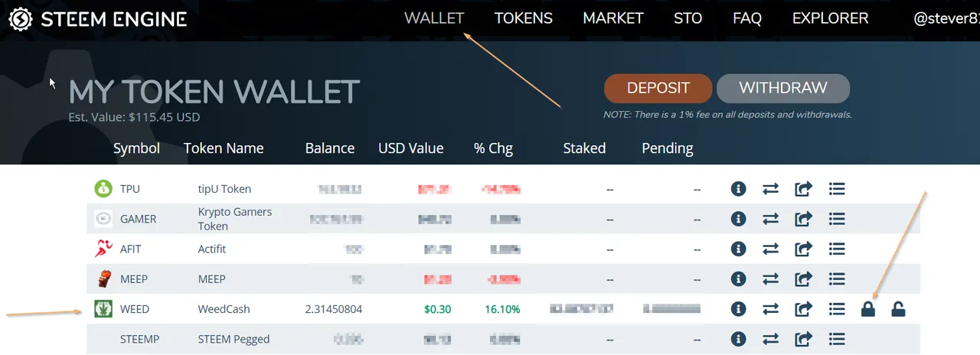
Task: Click the USD Value column header
Action: click(x=411, y=148)
